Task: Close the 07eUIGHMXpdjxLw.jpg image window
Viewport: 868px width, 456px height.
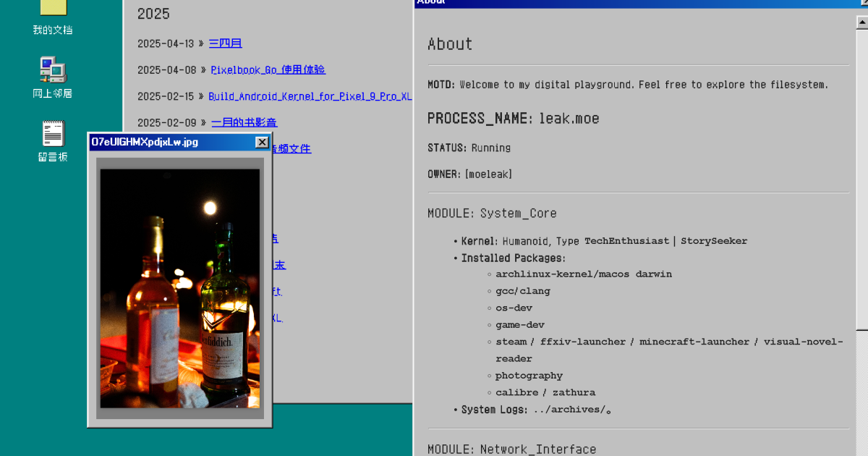Action: (261, 142)
